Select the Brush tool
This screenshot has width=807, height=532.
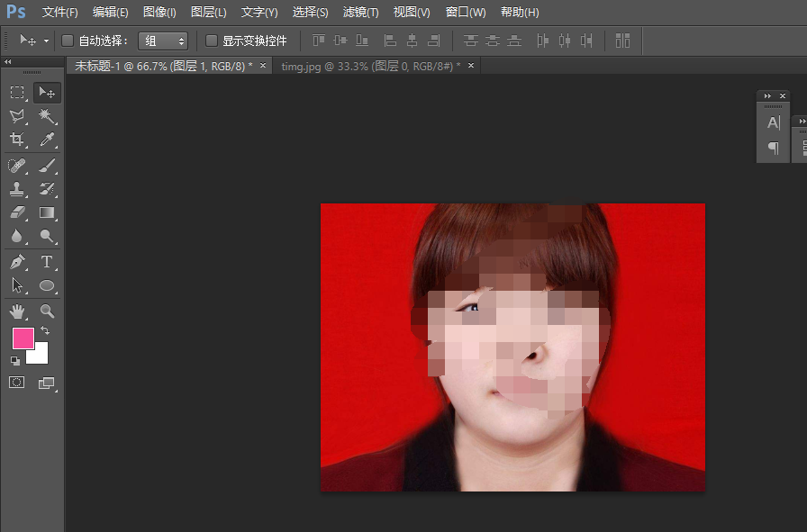[x=47, y=165]
